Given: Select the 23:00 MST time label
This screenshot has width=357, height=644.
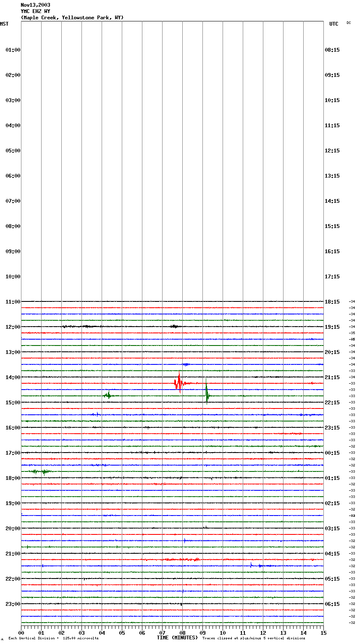Looking at the screenshot, I should (x=13, y=604).
